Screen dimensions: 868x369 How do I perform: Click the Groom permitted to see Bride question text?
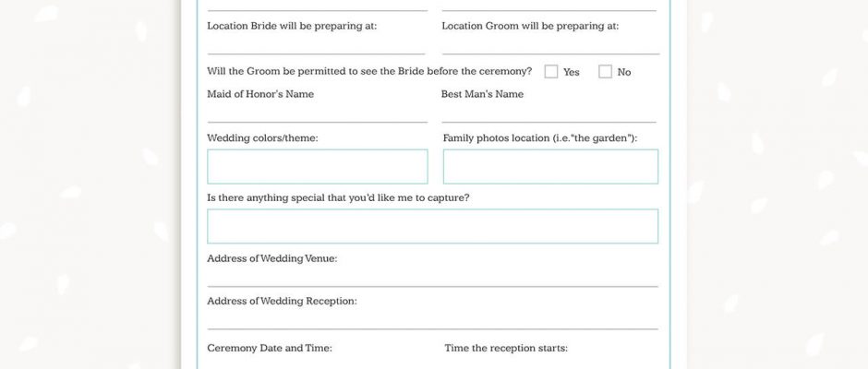tap(369, 71)
